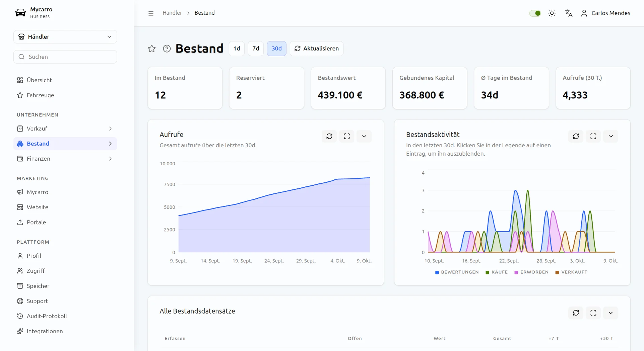Go to Händler breadcrumb link
Screen dimensions: 644x351
172,13
